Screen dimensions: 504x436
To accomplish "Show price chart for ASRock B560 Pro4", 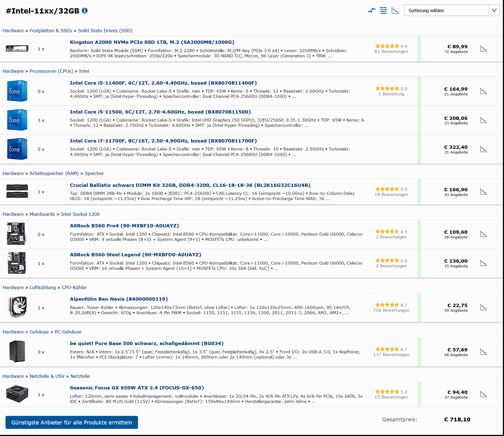I will 483,234.
